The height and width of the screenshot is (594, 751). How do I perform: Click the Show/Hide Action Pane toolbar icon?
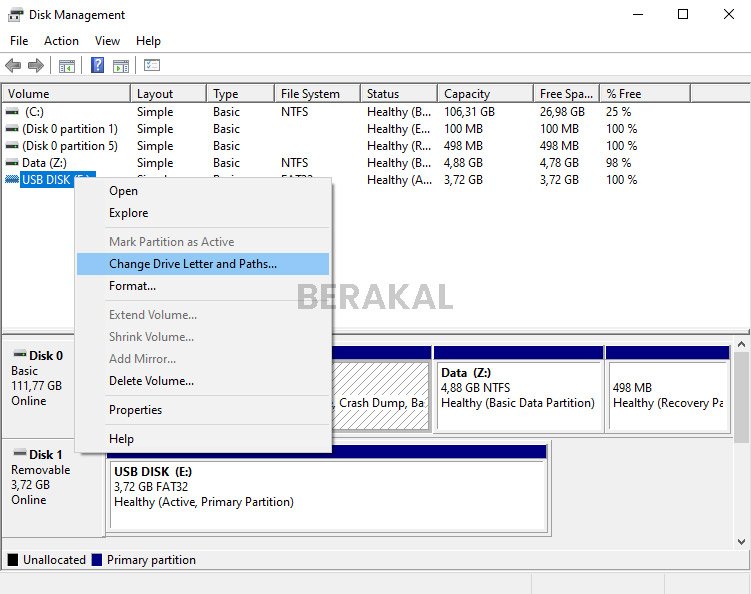[x=121, y=66]
